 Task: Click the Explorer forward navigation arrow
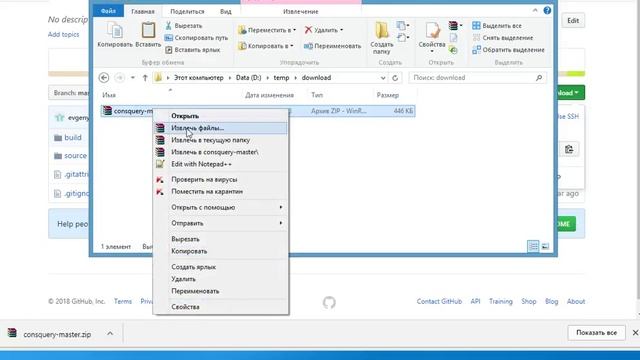pyautogui.click(x=119, y=78)
